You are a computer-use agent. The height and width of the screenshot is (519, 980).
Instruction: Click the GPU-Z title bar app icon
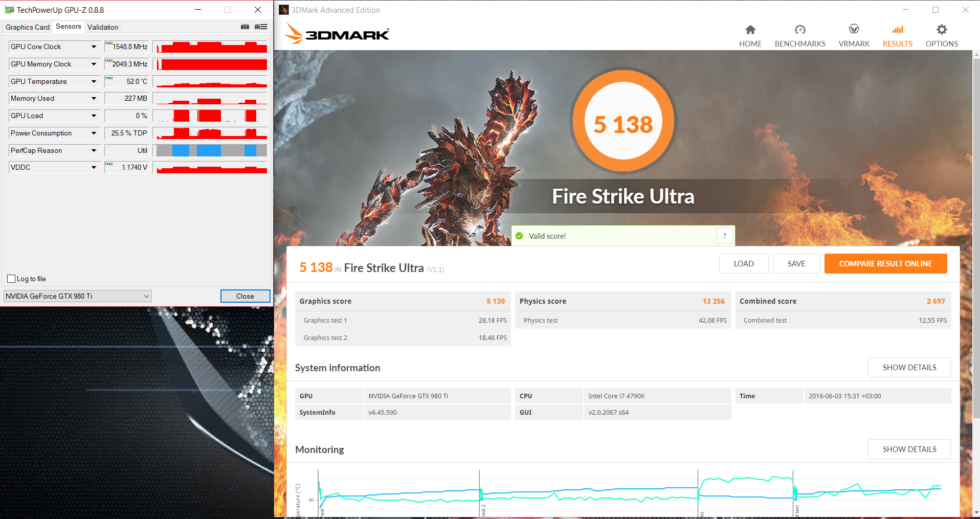(x=9, y=10)
